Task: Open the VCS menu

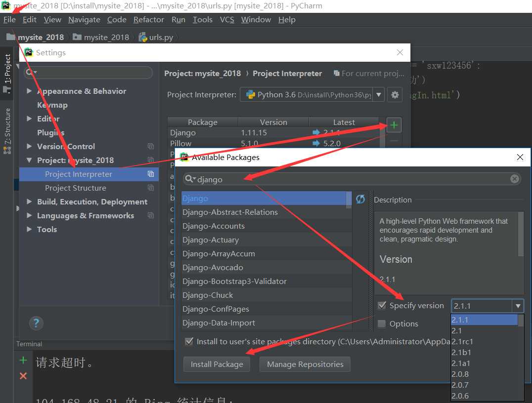Action: coord(227,20)
